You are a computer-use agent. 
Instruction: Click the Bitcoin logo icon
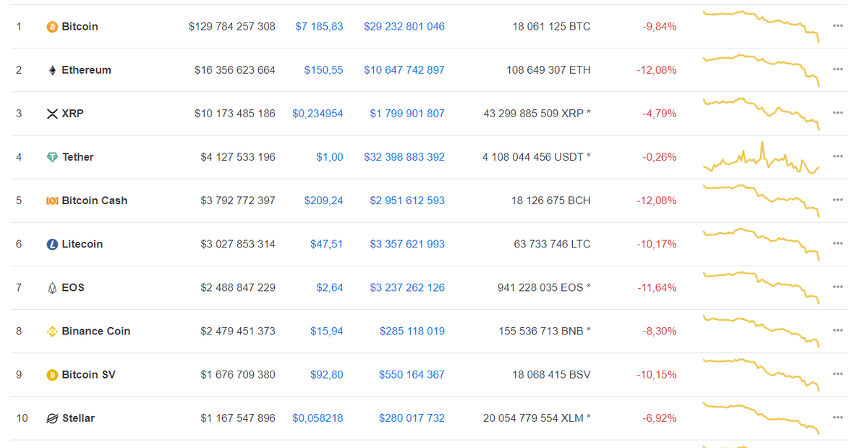pyautogui.click(x=51, y=26)
